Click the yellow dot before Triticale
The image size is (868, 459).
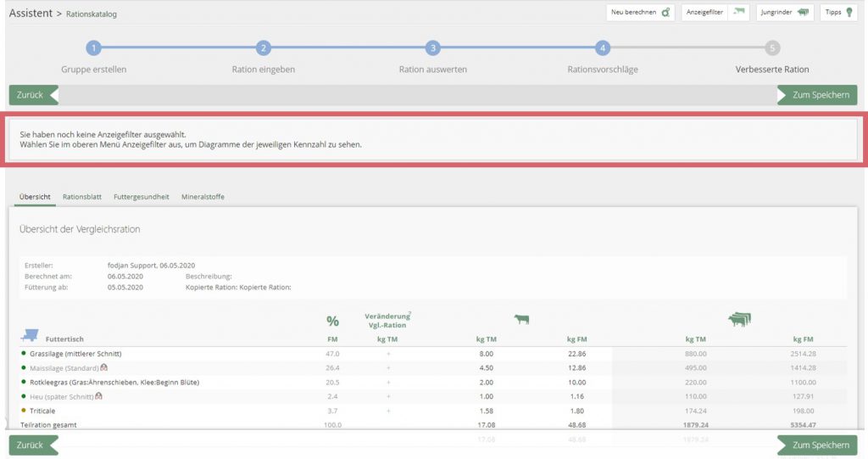tap(23, 411)
